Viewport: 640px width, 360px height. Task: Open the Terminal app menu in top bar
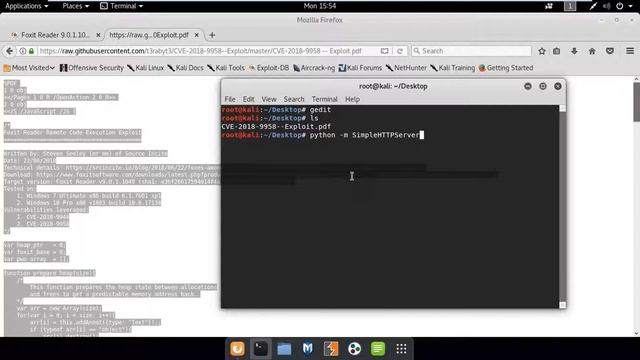[x=122, y=6]
